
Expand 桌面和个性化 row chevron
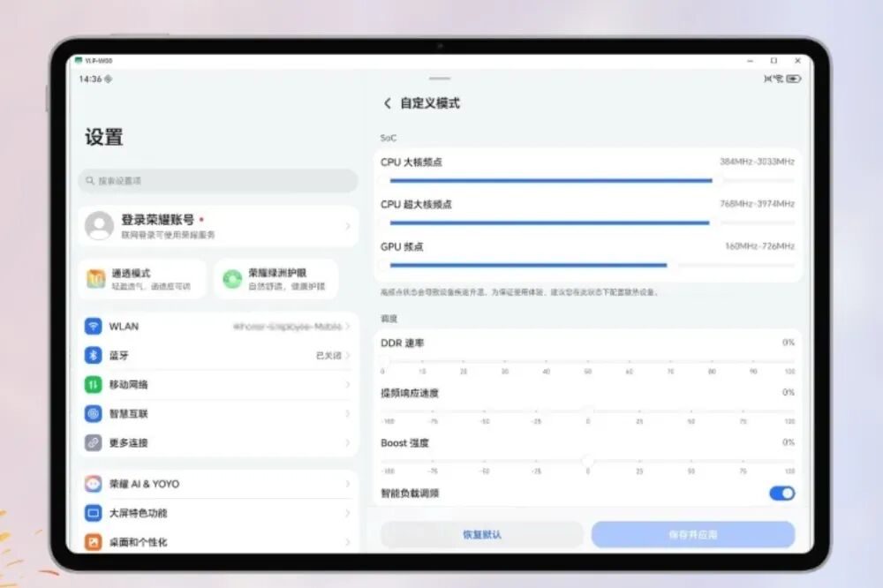(x=347, y=542)
